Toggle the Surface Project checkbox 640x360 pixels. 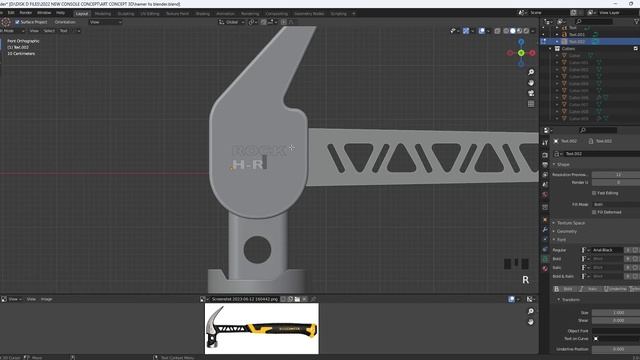click(17, 22)
